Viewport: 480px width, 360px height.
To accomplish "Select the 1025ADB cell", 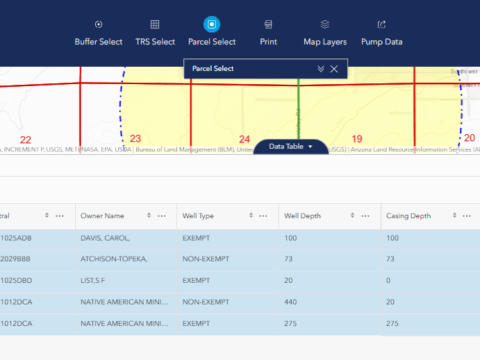I will [37, 238].
